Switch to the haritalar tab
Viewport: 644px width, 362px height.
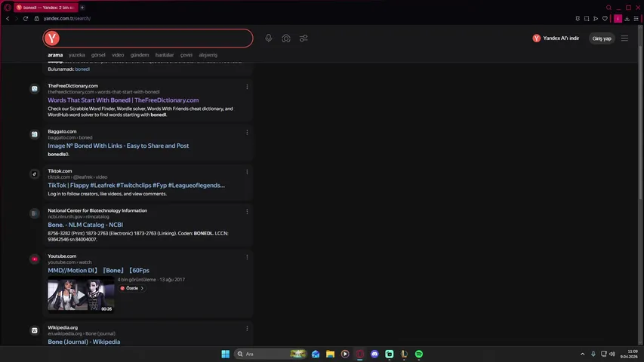click(165, 55)
